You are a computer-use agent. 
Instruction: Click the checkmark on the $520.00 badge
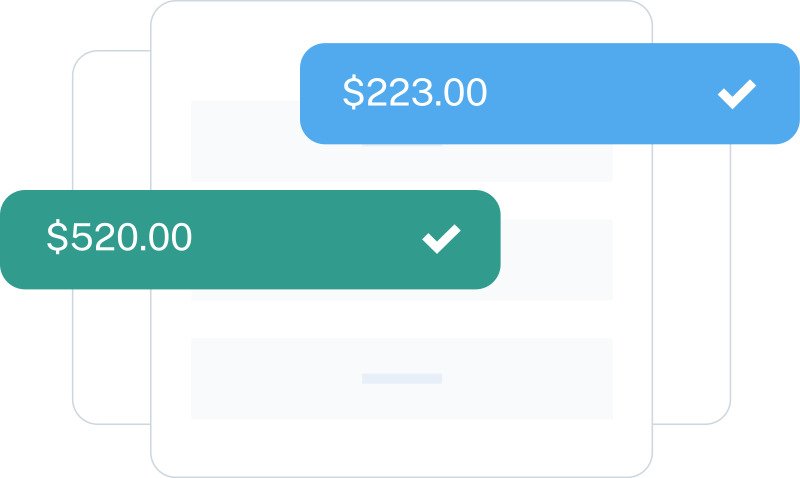[441, 239]
